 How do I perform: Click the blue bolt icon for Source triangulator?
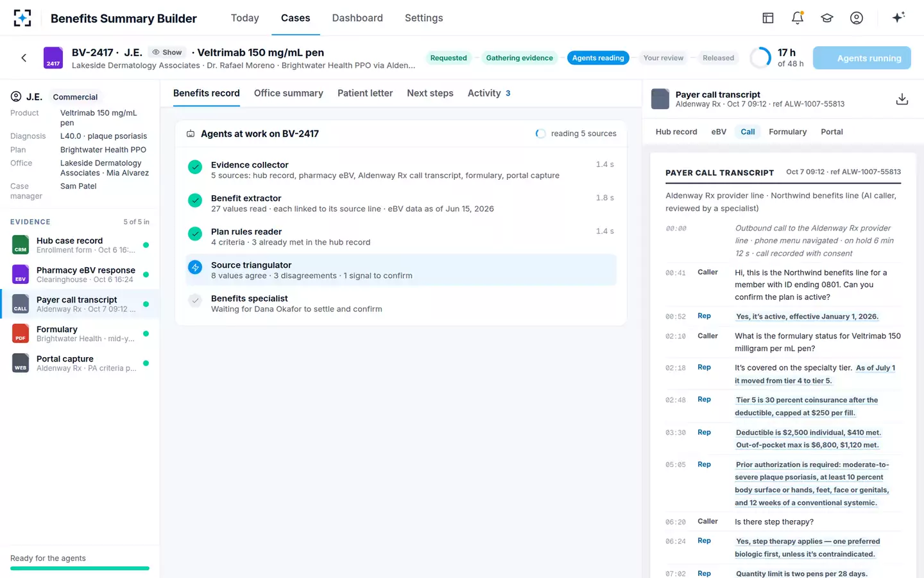pyautogui.click(x=195, y=267)
